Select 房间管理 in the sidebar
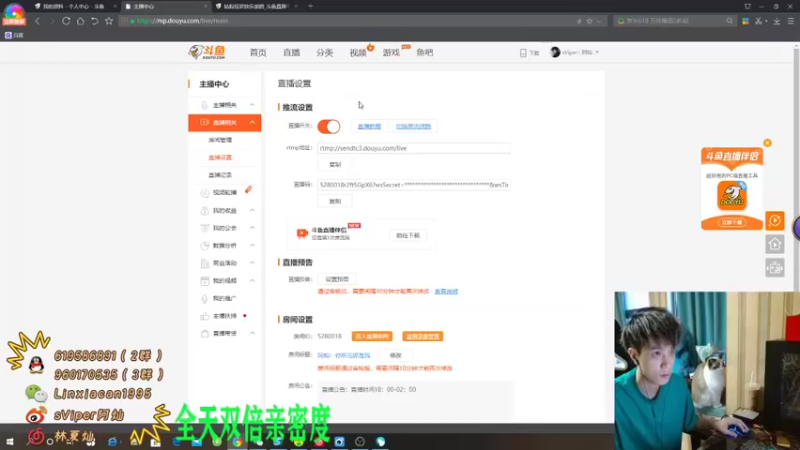This screenshot has height=450, width=800. [x=220, y=140]
